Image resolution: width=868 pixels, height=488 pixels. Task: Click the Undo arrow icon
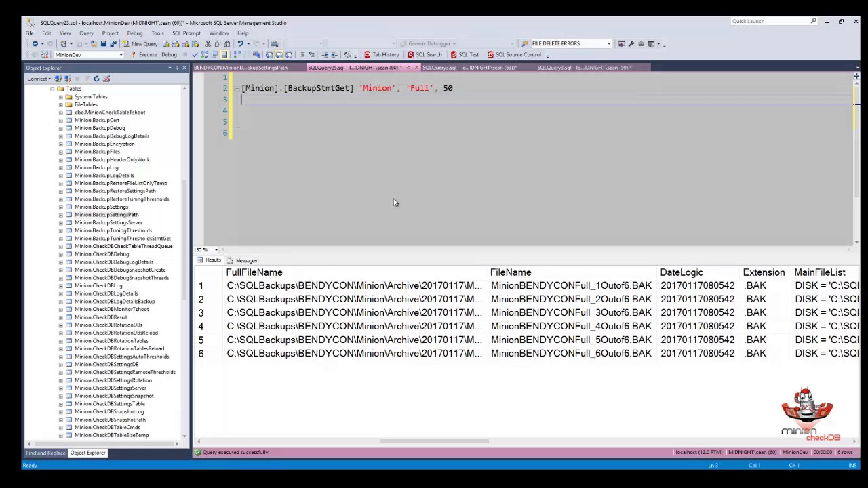tap(240, 44)
